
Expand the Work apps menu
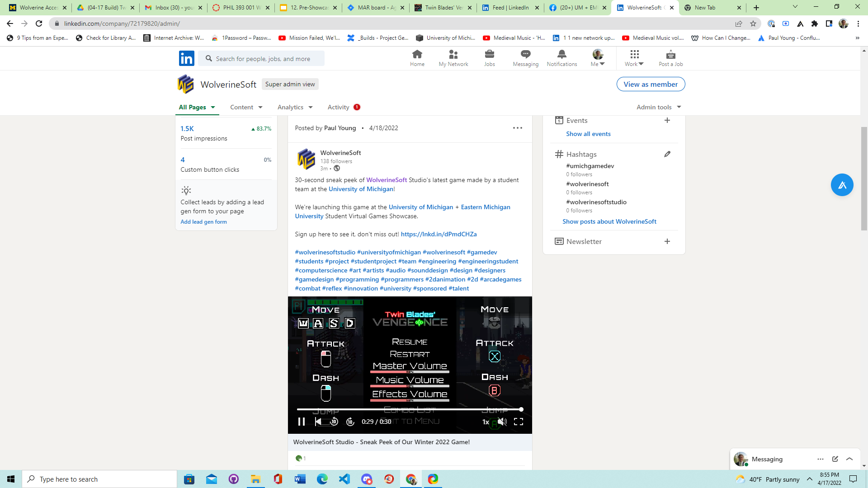point(634,58)
